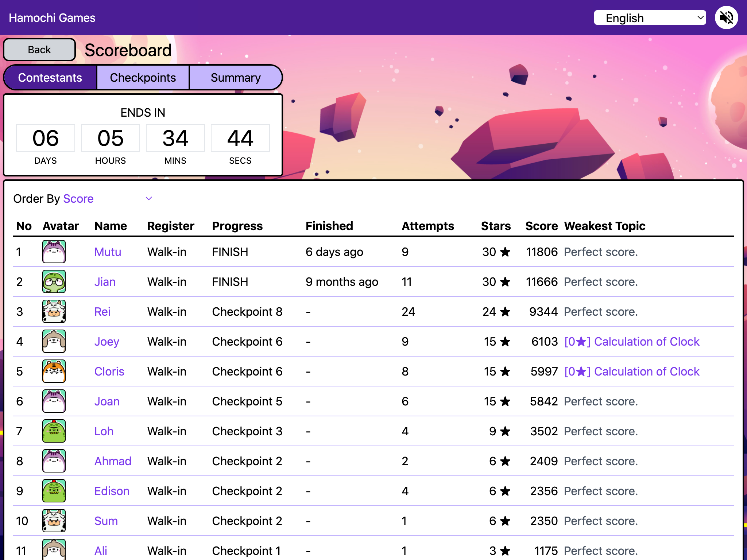747x560 pixels.
Task: Click Cloris's orange tiger avatar
Action: (54, 371)
